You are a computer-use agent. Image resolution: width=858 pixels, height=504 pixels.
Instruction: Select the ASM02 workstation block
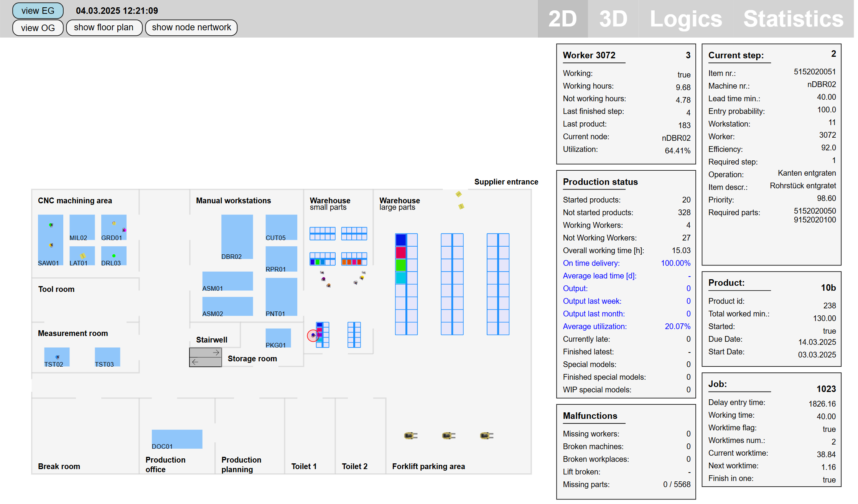[227, 306]
